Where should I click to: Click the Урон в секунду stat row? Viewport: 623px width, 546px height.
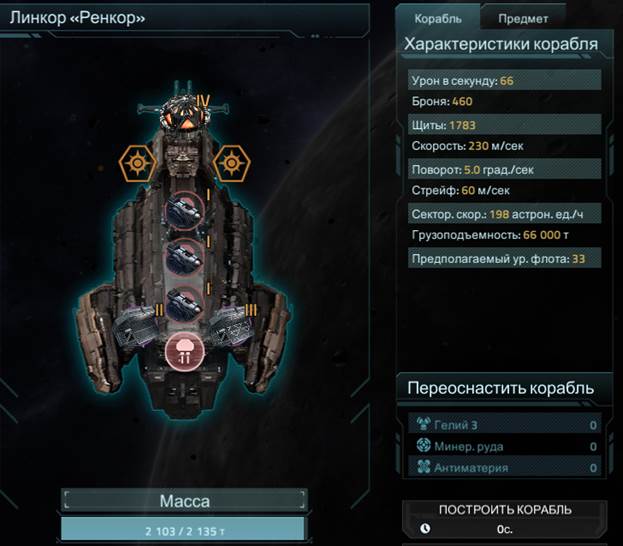[x=505, y=81]
